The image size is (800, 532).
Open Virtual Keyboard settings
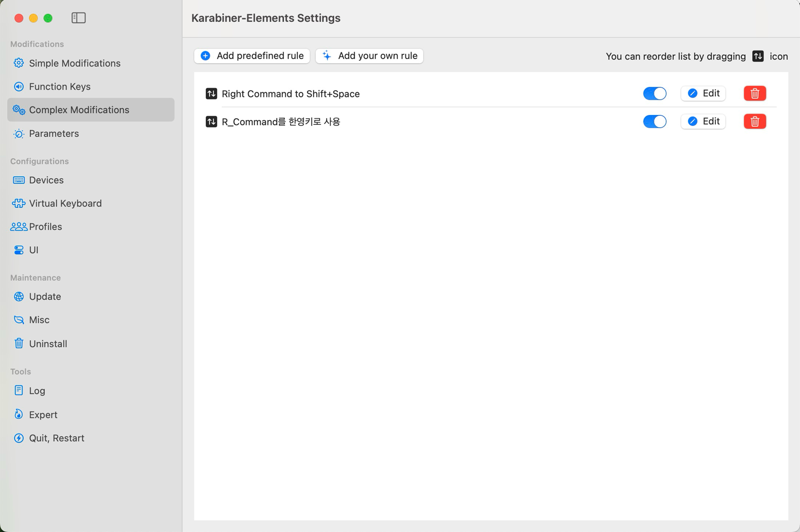coord(91,203)
